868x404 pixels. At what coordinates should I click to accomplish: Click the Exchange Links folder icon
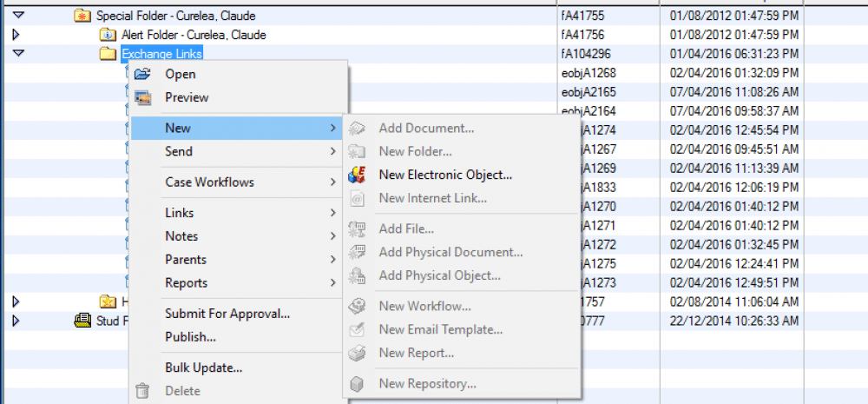(108, 54)
